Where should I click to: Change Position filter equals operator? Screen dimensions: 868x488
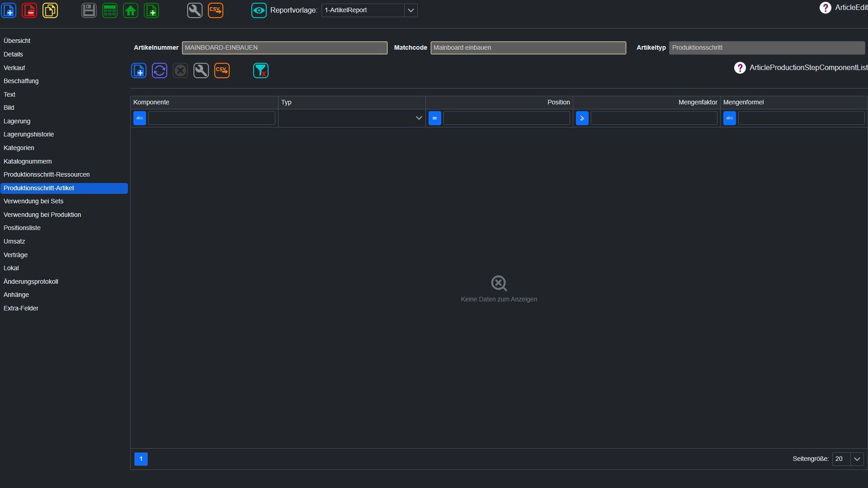pyautogui.click(x=435, y=118)
